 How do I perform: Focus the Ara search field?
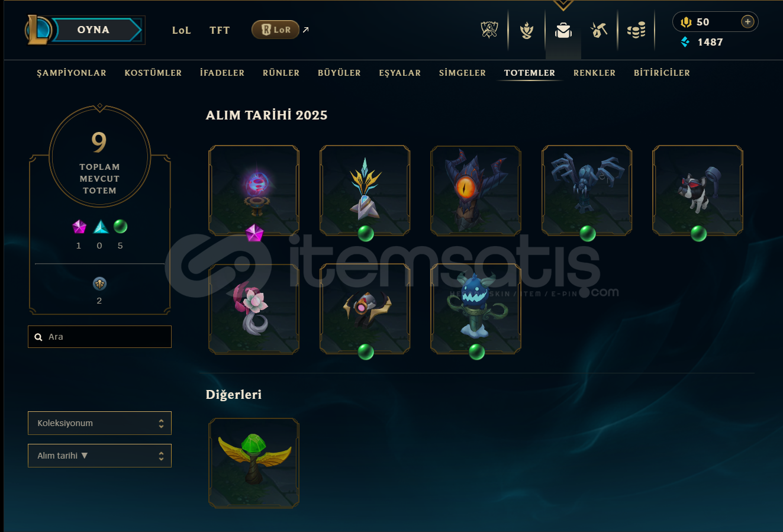pos(99,337)
